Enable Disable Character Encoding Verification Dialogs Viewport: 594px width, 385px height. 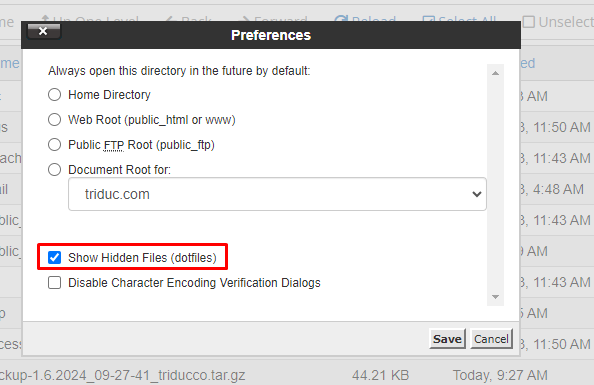click(55, 283)
